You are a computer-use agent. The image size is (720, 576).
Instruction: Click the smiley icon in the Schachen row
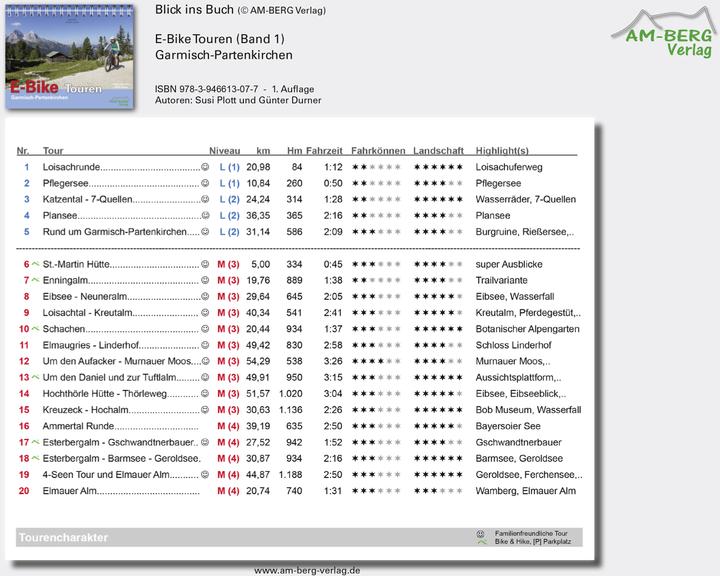(205, 329)
